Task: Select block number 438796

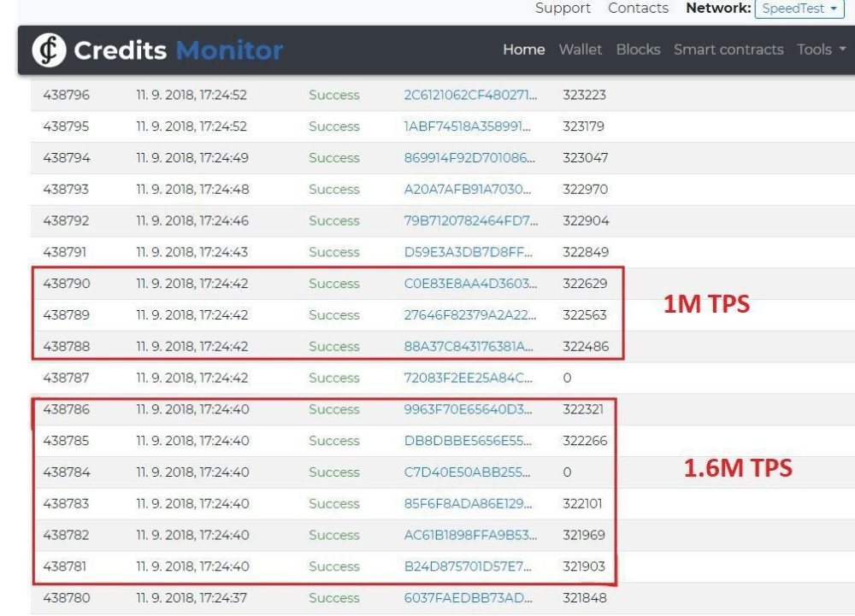Action: point(66,95)
